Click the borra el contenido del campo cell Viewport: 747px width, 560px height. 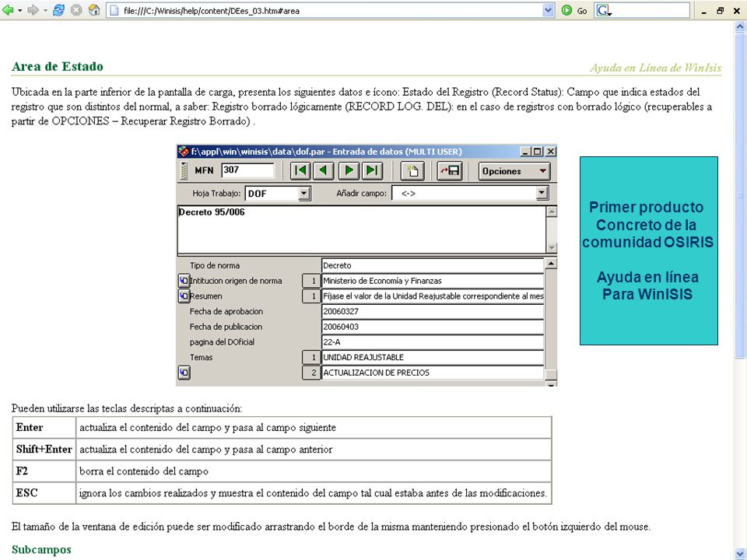coord(314,471)
